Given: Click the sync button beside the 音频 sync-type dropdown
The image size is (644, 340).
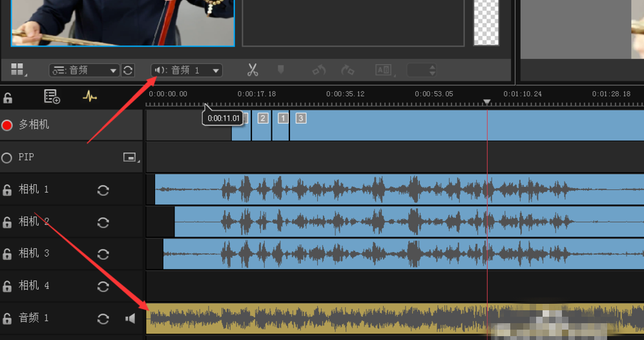Looking at the screenshot, I should (128, 70).
